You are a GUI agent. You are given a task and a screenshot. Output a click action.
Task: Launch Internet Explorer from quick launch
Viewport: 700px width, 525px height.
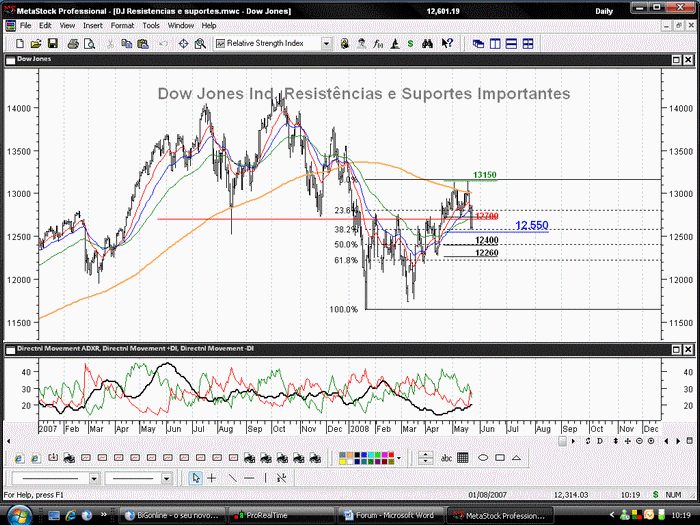point(71,516)
